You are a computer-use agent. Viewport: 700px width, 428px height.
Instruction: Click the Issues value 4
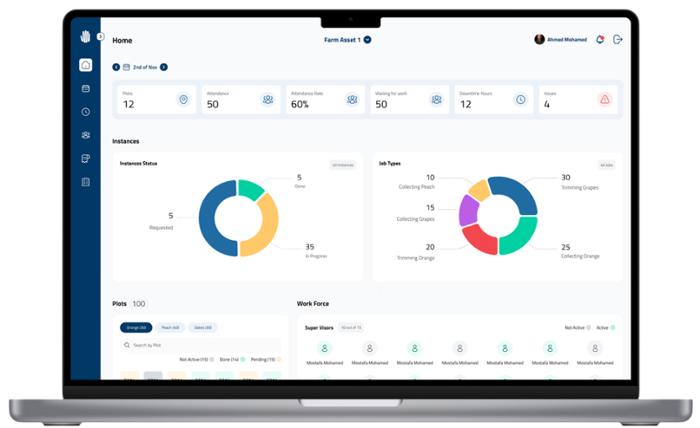(x=547, y=104)
